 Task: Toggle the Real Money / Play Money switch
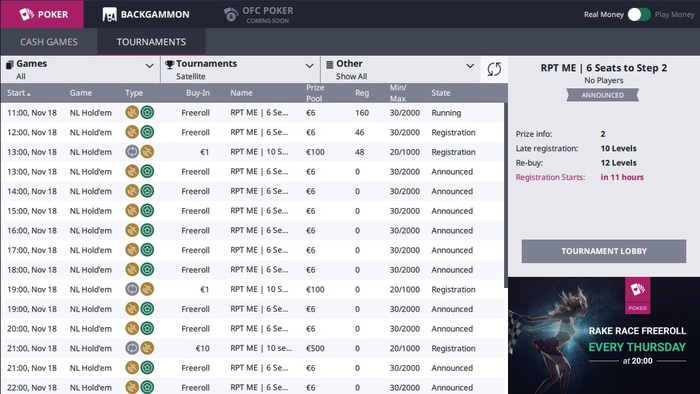pyautogui.click(x=639, y=14)
